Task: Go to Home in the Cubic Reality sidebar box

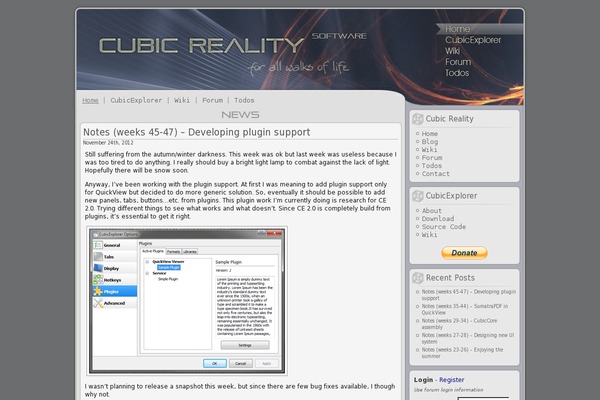Action: pos(430,134)
